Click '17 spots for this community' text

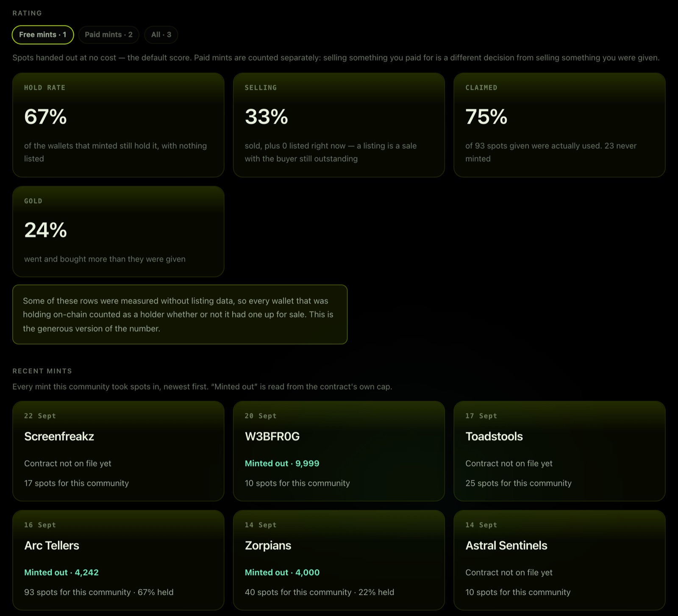tap(76, 483)
